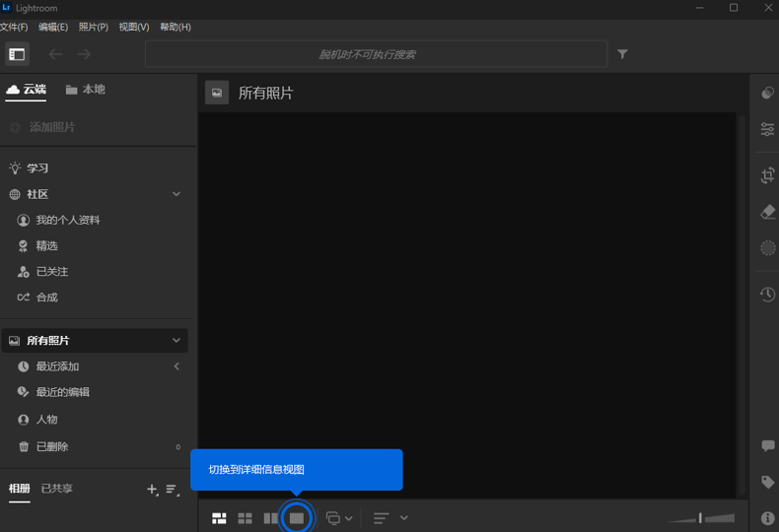The image size is (779, 532).
Task: Click the search field
Action: (376, 54)
